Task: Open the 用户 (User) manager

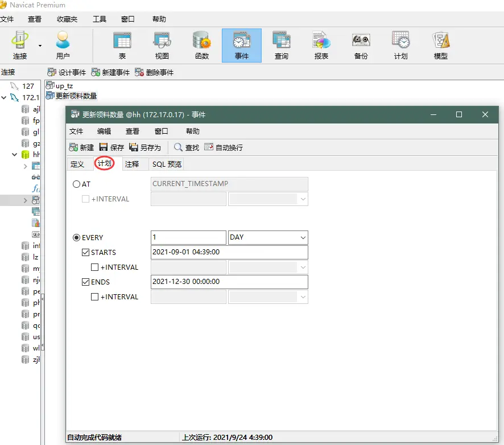Action: point(63,46)
